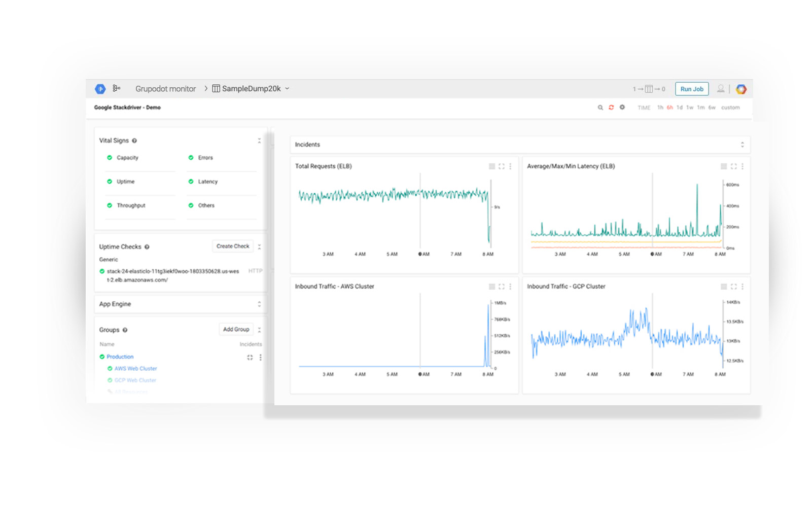Open the pipeline tree icon in header
This screenshot has width=812, height=529.
click(117, 88)
